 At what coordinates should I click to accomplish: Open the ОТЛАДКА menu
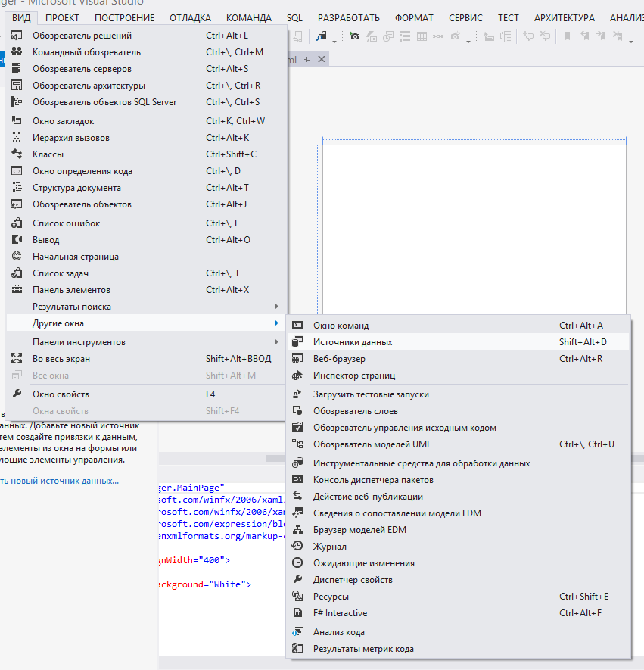[190, 18]
